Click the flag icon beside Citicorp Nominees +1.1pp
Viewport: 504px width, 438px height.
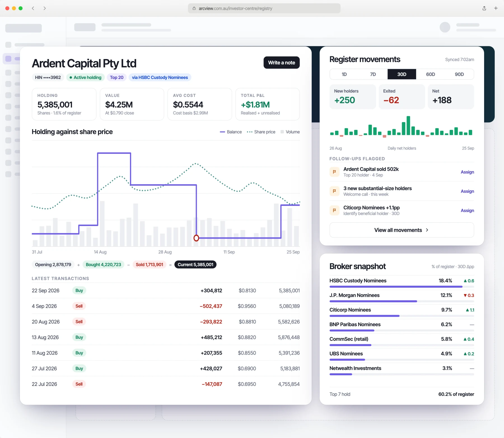pyautogui.click(x=334, y=210)
